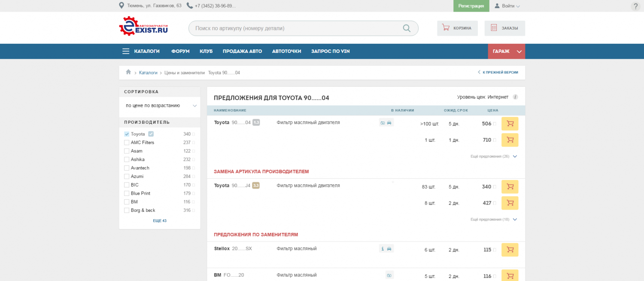The image size is (644, 281).
Task: Check the Borg & beck manufacturer filter
Action: (127, 211)
